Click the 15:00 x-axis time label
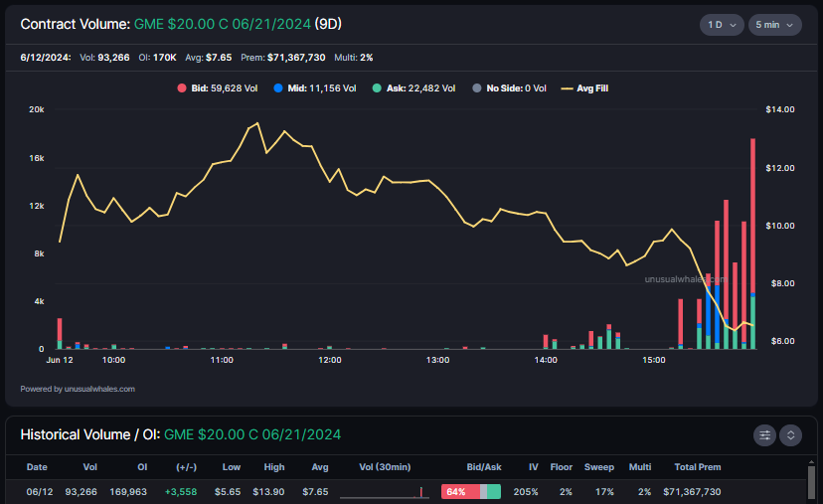 click(x=653, y=360)
